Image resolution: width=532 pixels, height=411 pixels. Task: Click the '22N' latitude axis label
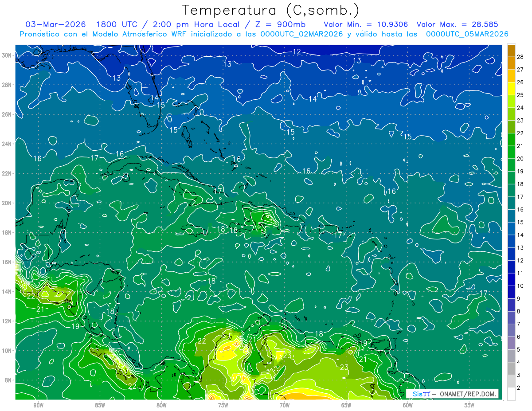pyautogui.click(x=7, y=173)
